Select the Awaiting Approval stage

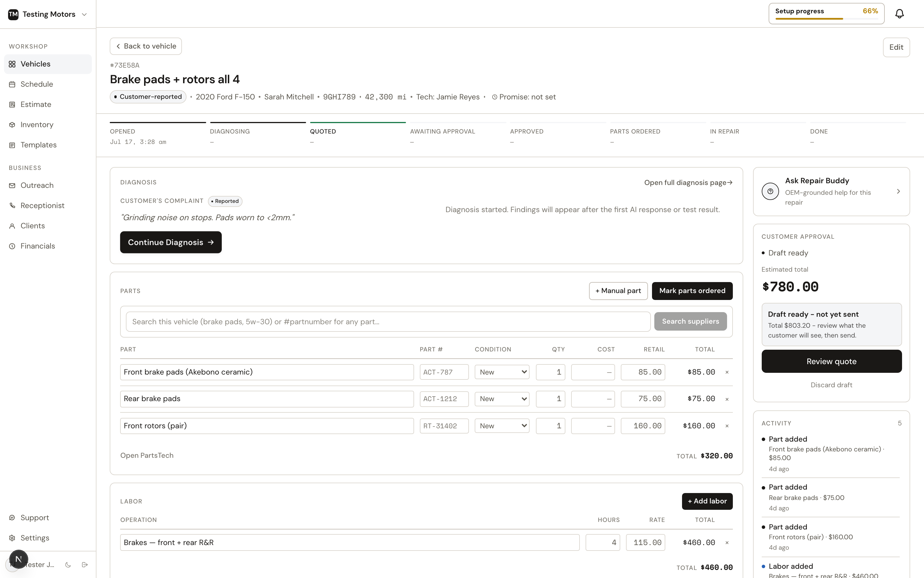(x=458, y=134)
